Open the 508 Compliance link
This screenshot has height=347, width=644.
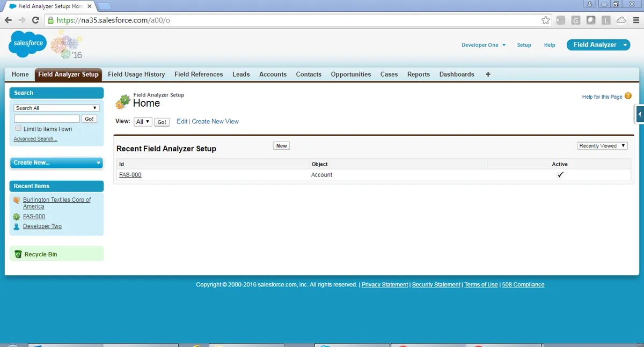(x=523, y=285)
